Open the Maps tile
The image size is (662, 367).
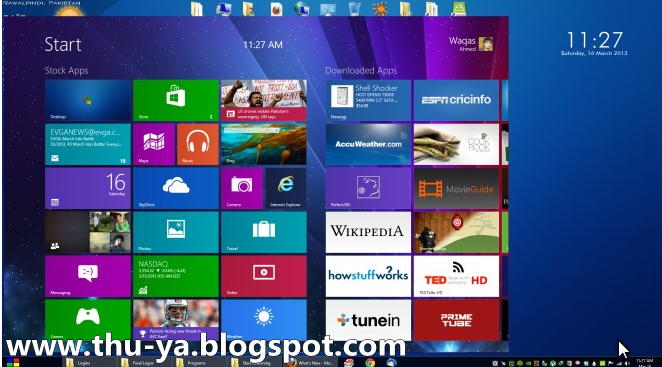154,144
